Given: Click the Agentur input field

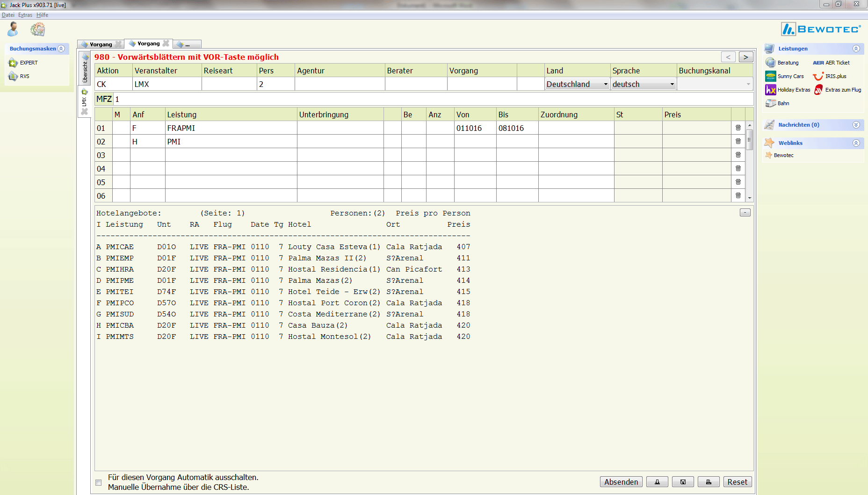Looking at the screenshot, I should coord(340,84).
